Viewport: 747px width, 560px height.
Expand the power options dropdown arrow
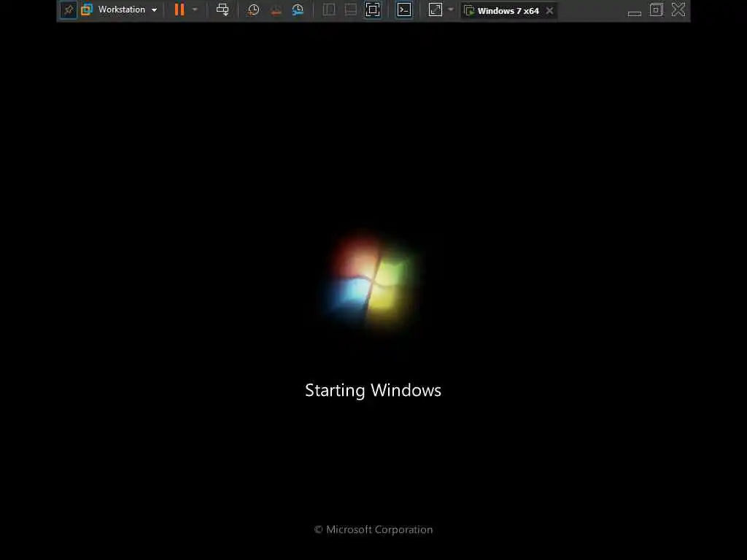[x=195, y=9]
